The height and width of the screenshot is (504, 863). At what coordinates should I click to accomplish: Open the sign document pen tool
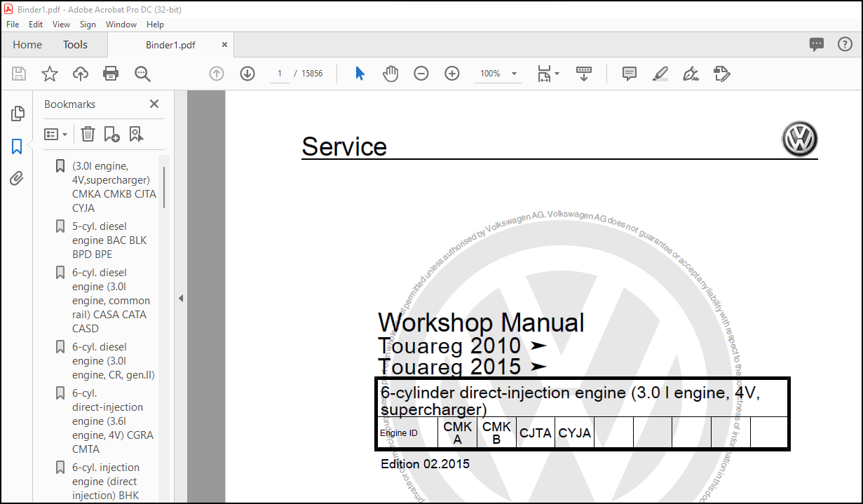click(x=691, y=74)
